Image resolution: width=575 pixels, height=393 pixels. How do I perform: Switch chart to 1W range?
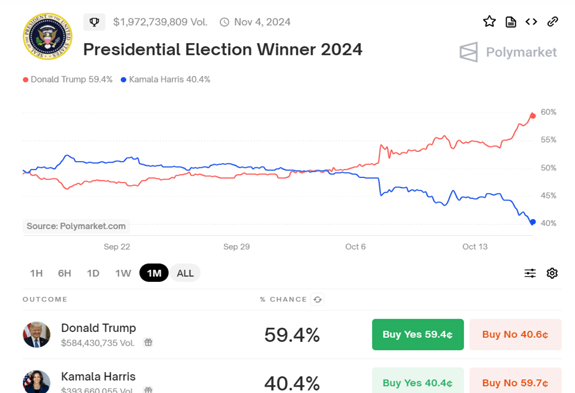(x=123, y=273)
